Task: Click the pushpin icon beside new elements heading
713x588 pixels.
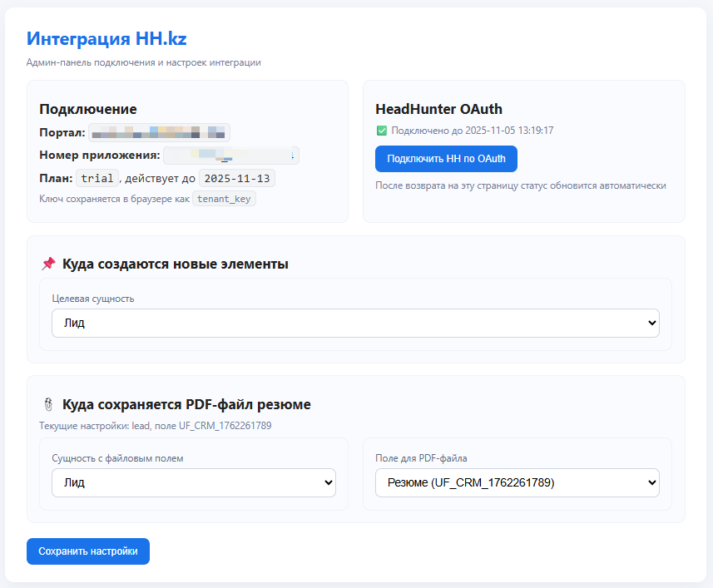Action: click(x=48, y=264)
